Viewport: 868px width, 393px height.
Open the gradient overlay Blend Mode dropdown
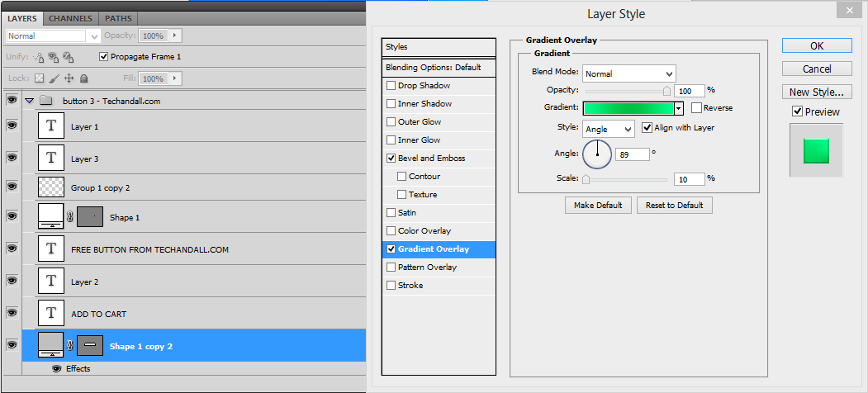point(628,73)
